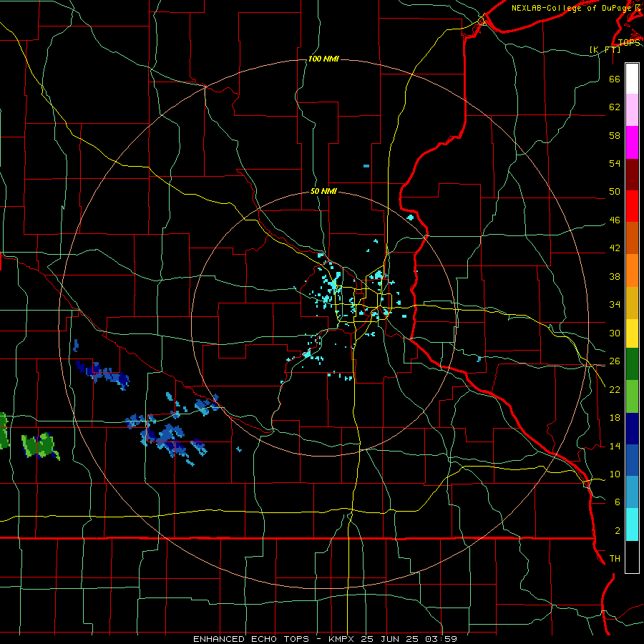Image resolution: width=644 pixels, height=644 pixels.
Task: Click the TH legend label
Action: pos(615,558)
